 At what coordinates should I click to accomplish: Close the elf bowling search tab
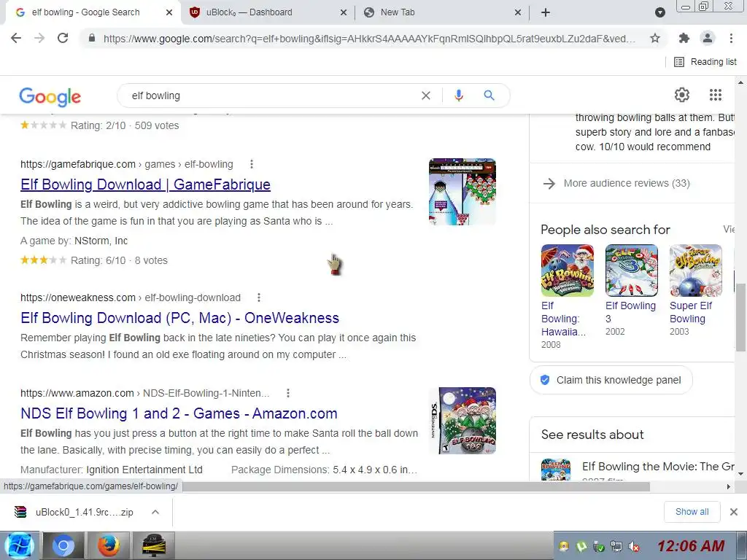(x=169, y=13)
